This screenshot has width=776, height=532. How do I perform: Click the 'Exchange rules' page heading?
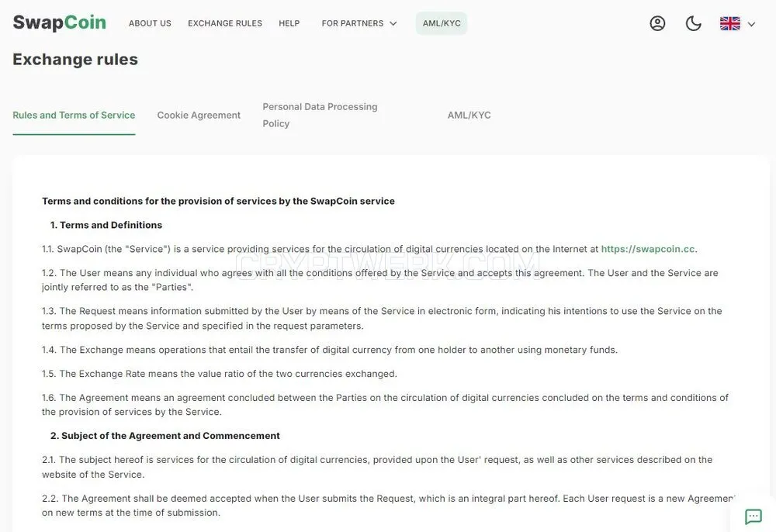75,60
